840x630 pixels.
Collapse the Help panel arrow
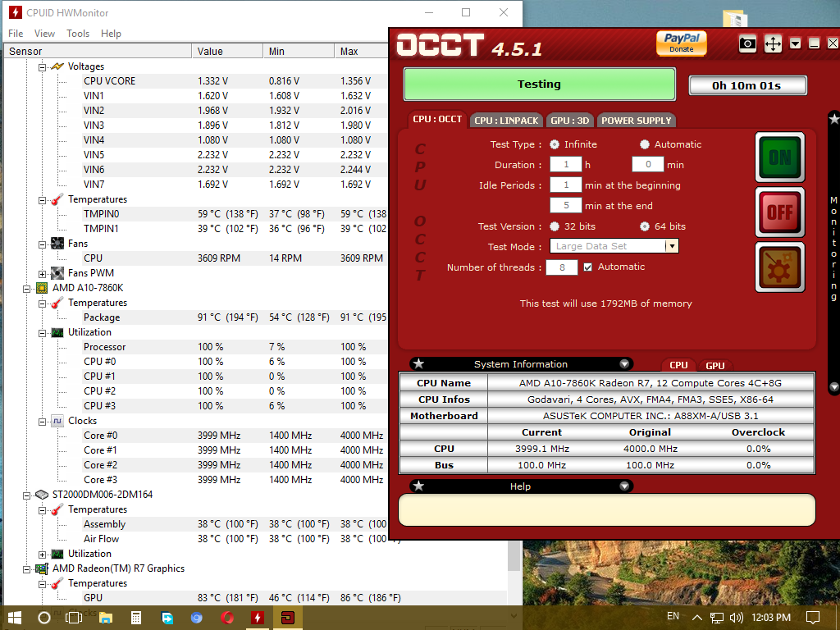click(x=624, y=486)
